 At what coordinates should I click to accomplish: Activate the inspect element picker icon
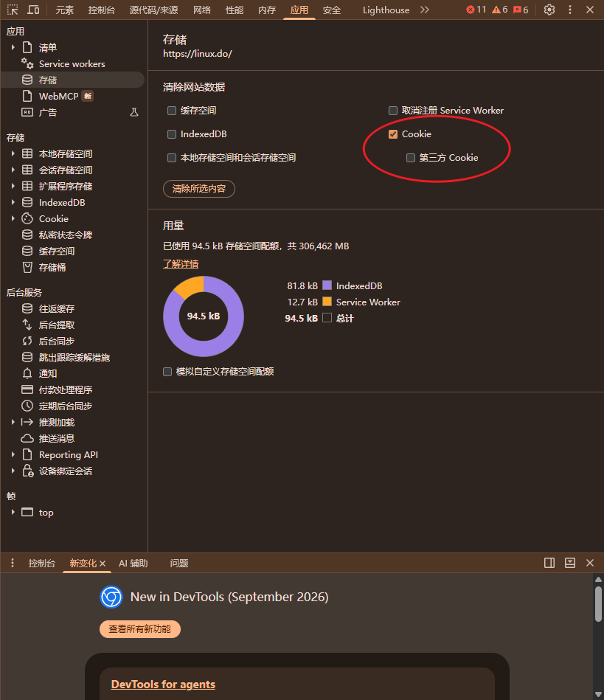13,10
